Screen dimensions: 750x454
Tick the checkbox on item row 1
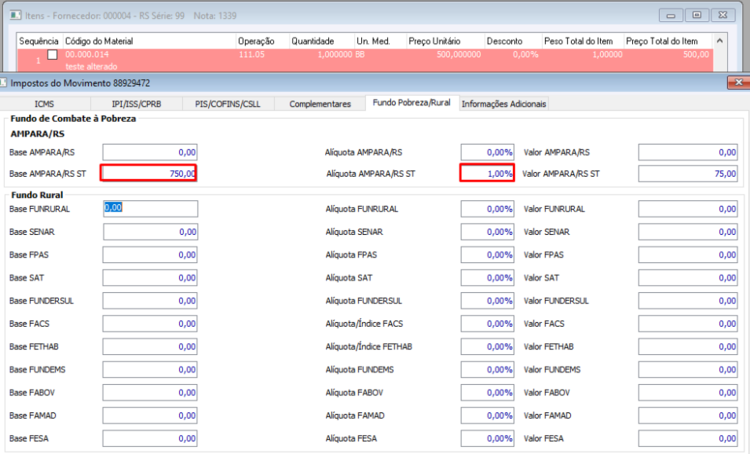53,55
